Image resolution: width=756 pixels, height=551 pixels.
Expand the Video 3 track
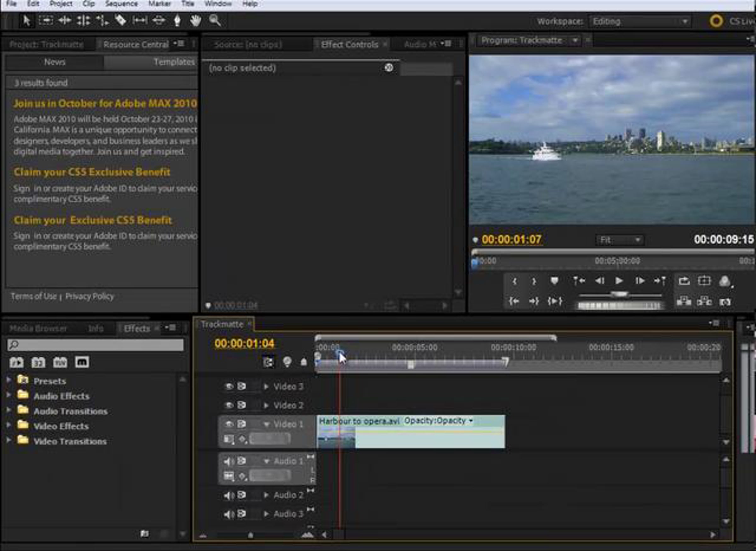(x=266, y=386)
